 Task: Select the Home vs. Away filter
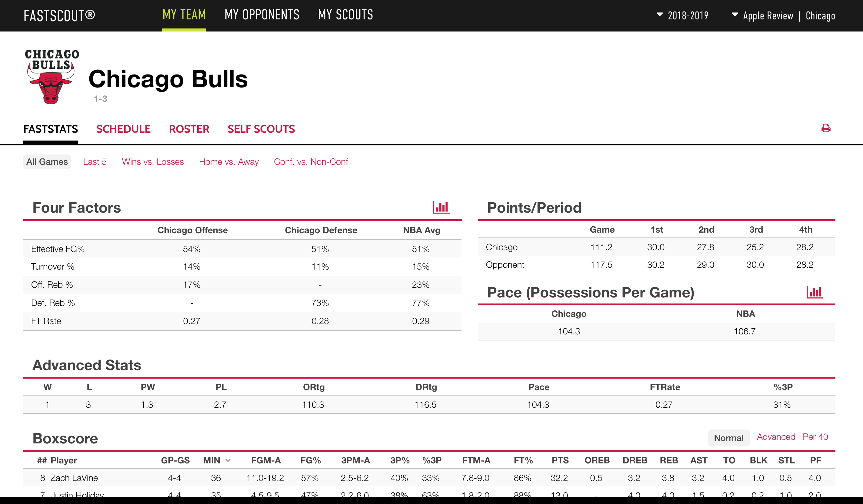click(229, 161)
